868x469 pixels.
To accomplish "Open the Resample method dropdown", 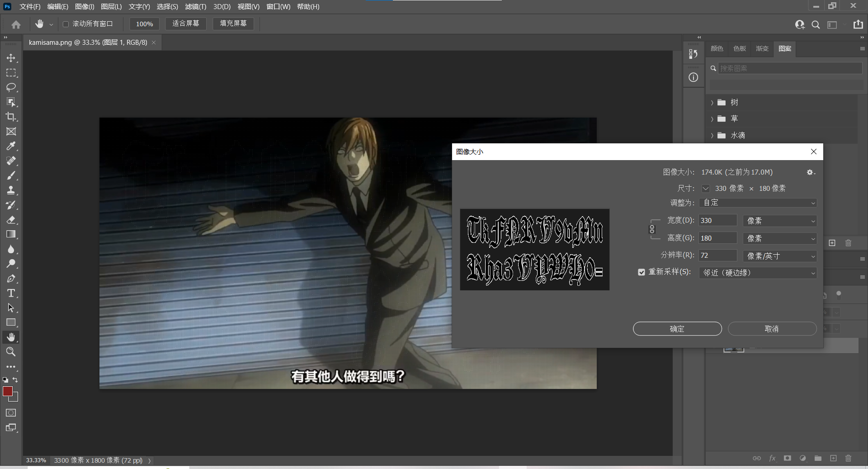I will [x=758, y=273].
